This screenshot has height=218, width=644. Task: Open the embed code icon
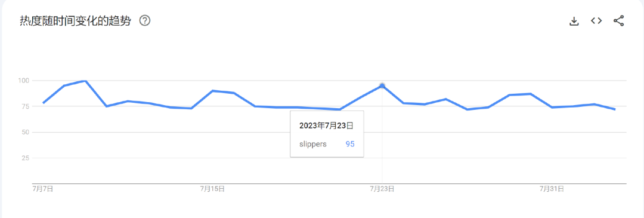(x=596, y=20)
